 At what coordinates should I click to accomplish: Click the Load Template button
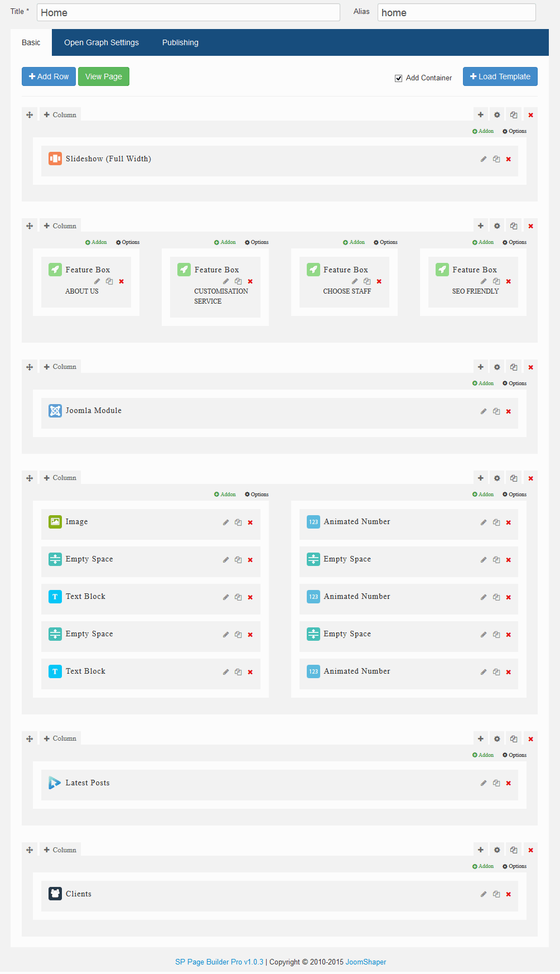pyautogui.click(x=500, y=76)
